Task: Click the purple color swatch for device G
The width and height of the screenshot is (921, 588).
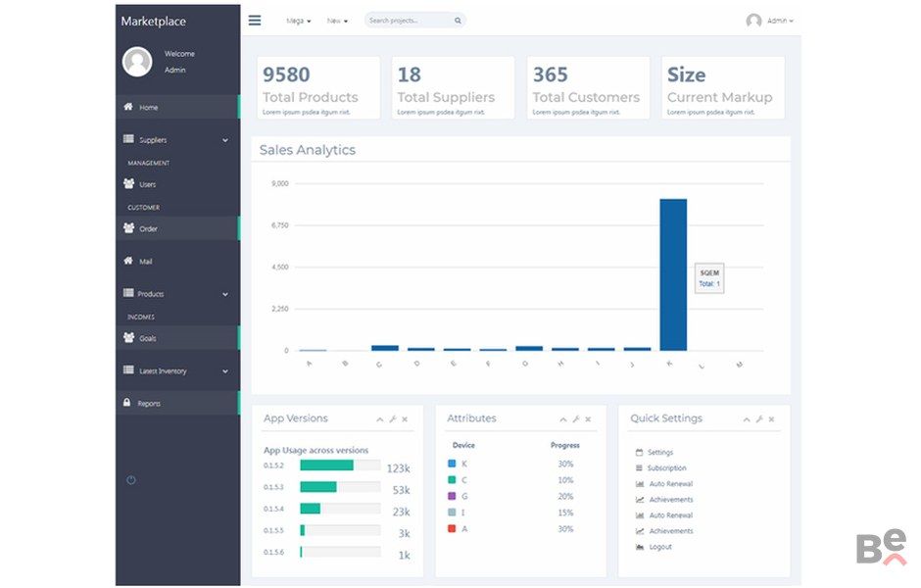Action: pyautogui.click(x=452, y=496)
